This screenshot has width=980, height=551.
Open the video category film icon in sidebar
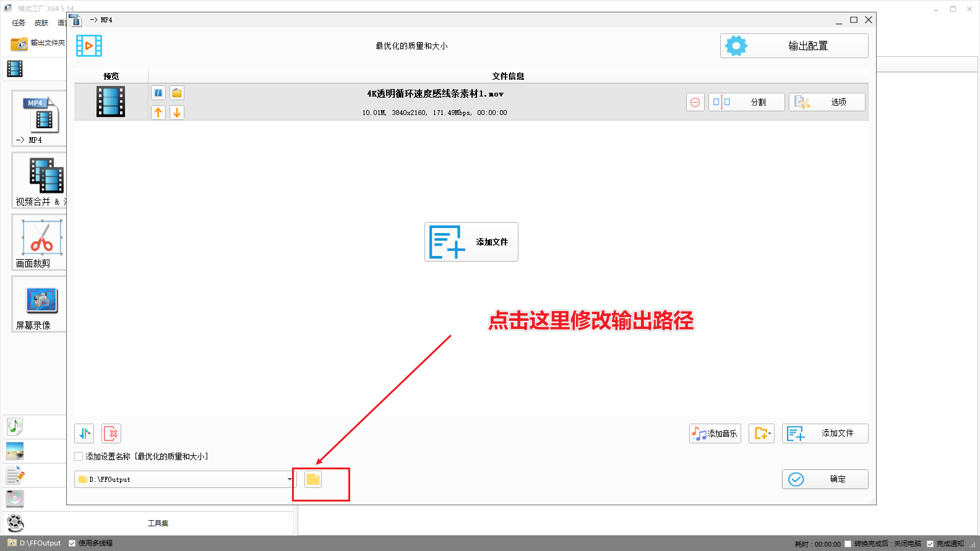[15, 69]
